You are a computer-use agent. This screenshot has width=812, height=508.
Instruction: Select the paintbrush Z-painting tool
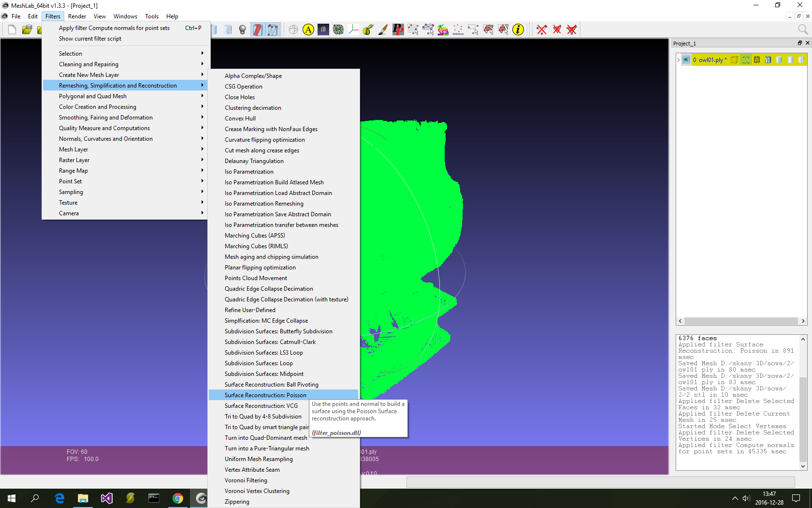coord(383,30)
